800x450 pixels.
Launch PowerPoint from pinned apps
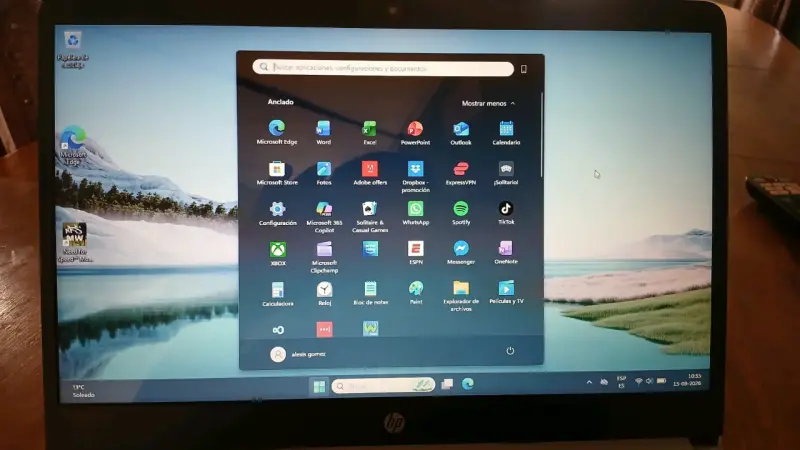click(415, 133)
